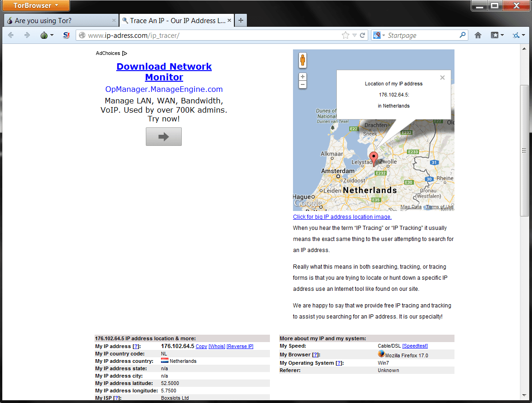Open 'Click for big IP address location image' link
Image resolution: width=532 pixels, height=403 pixels.
click(342, 217)
